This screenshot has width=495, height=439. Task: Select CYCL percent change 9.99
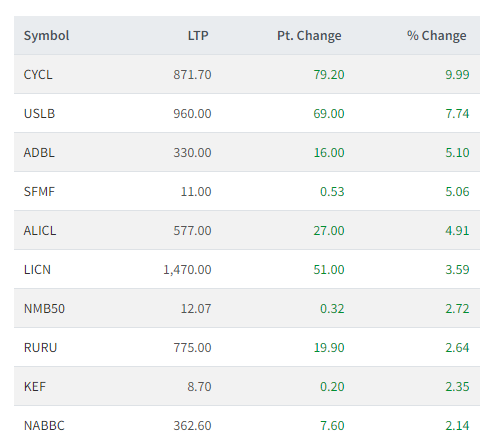pyautogui.click(x=457, y=75)
